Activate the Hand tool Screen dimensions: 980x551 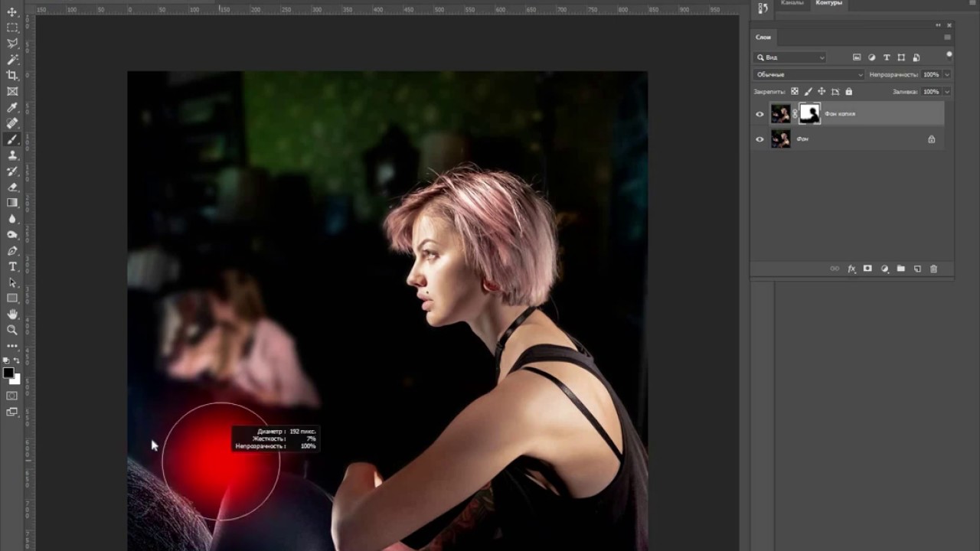pos(12,314)
